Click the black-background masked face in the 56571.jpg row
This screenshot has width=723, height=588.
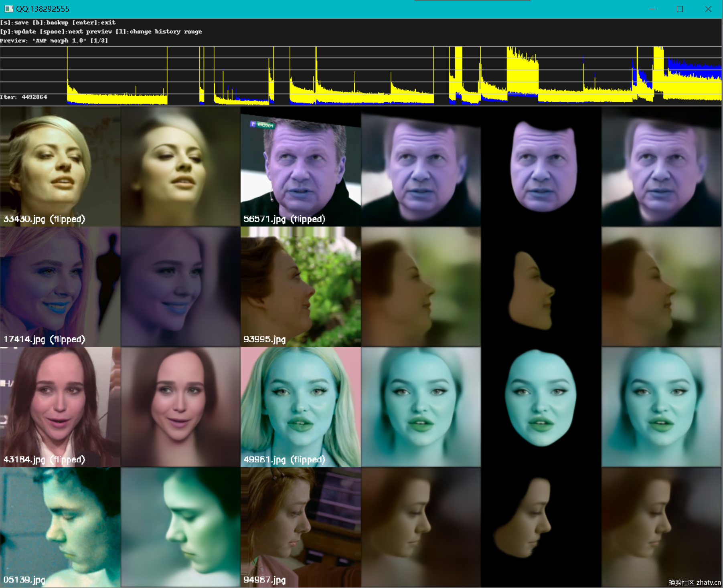click(x=541, y=166)
